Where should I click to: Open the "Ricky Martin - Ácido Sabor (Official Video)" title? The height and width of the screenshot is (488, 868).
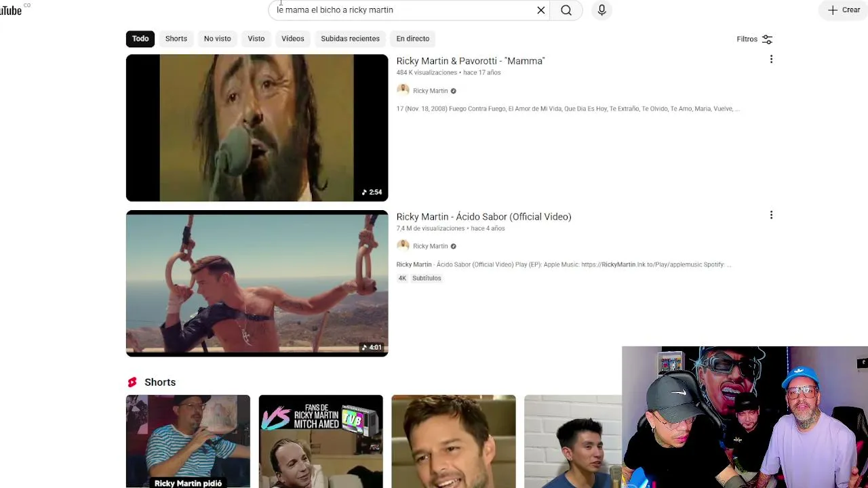(484, 217)
